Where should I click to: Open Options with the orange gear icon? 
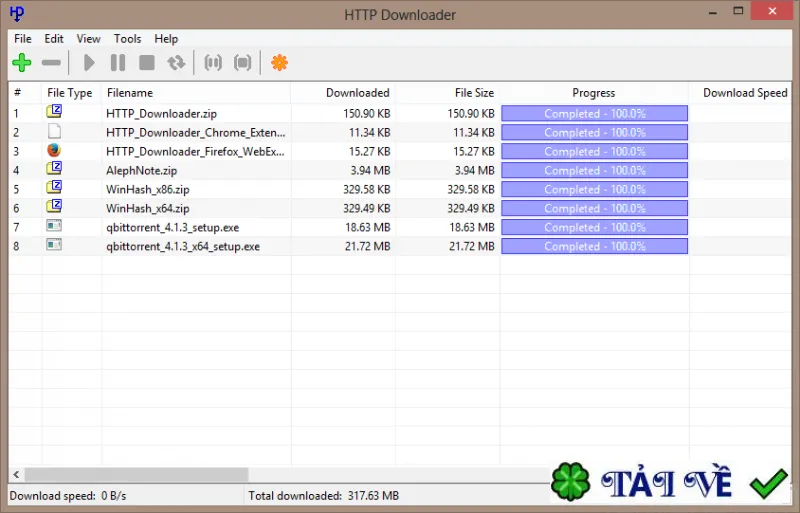pyautogui.click(x=280, y=63)
